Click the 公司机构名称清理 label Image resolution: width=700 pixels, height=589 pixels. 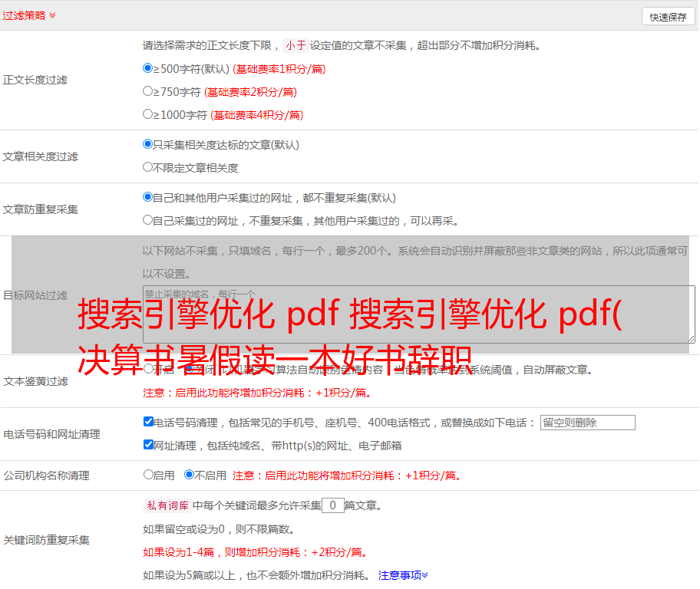pos(46,475)
